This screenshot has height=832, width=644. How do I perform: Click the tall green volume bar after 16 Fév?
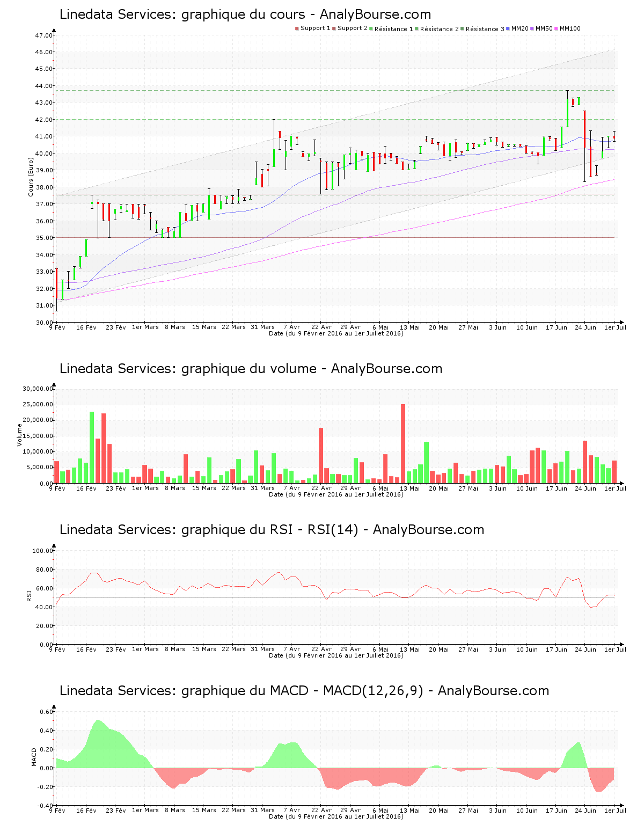[92, 447]
